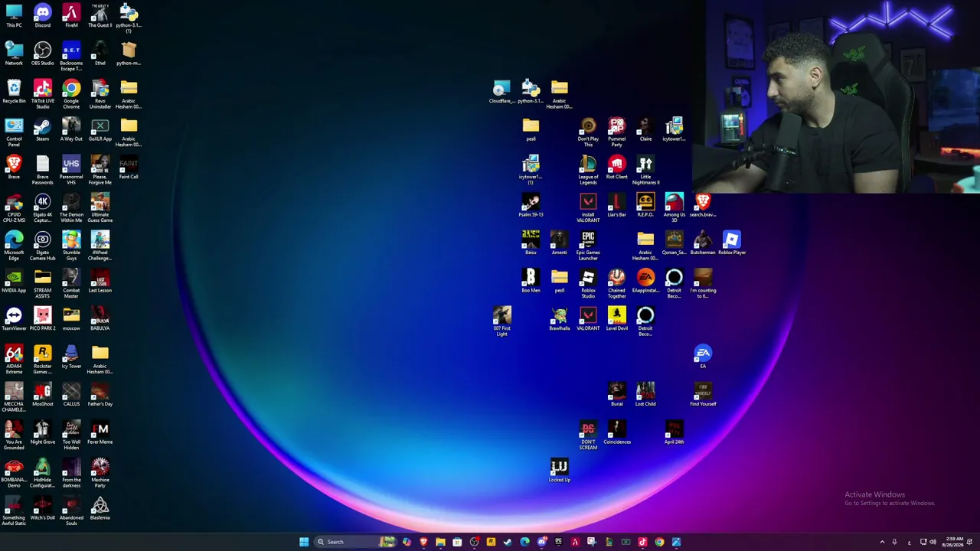This screenshot has width=980, height=551.
Task: Select the DON'T SCREAM shortcut
Action: tap(588, 435)
